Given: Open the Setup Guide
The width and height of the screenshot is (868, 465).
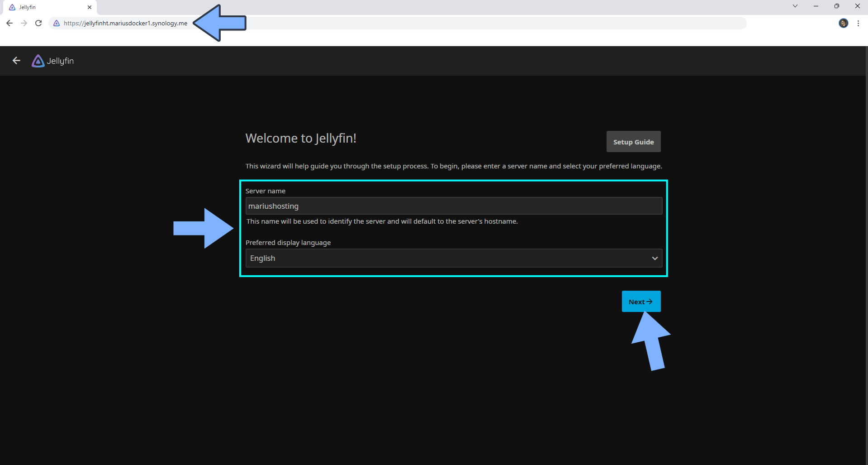Looking at the screenshot, I should pyautogui.click(x=633, y=142).
